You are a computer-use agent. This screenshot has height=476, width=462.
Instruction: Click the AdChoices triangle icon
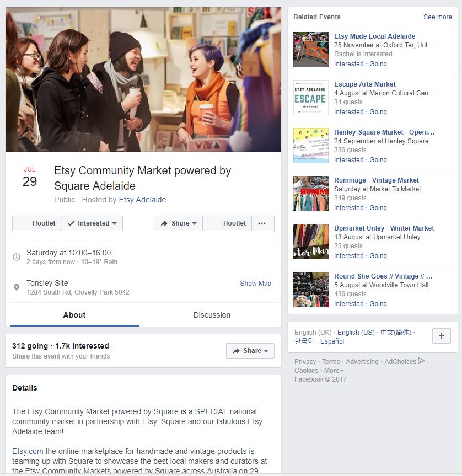click(x=421, y=361)
